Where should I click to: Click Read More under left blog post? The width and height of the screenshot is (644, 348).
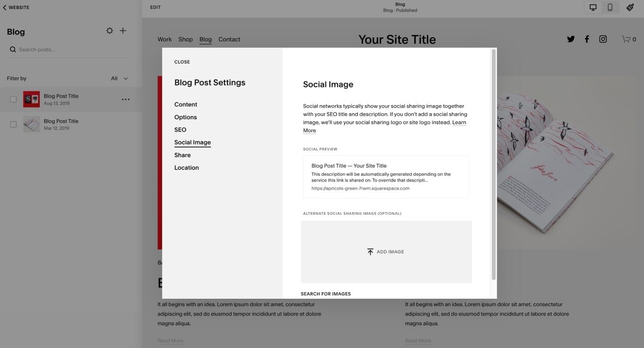[171, 340]
